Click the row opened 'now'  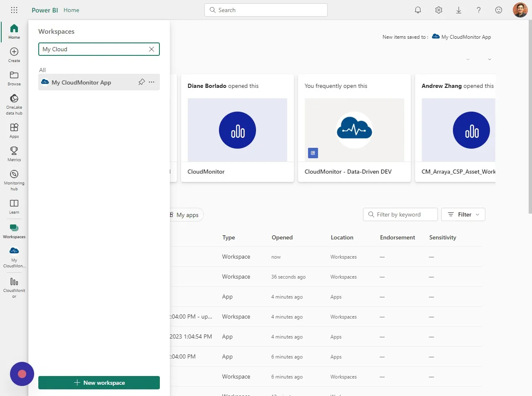[x=326, y=257]
